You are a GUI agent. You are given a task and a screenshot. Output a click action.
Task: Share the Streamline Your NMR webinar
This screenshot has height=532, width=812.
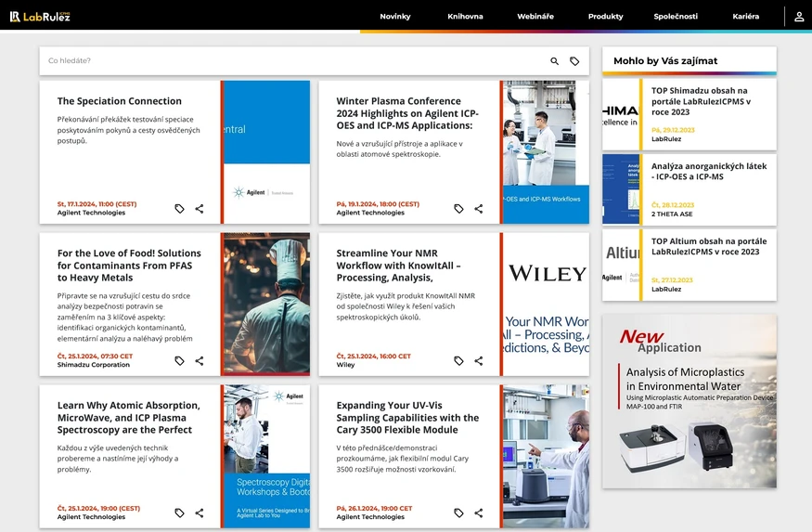click(479, 360)
